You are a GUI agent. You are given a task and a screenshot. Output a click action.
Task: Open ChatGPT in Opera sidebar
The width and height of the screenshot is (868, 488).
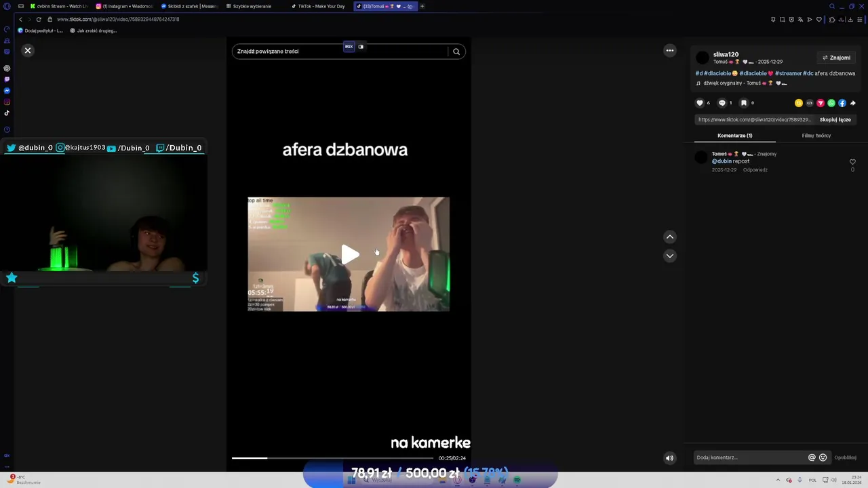tap(7, 68)
